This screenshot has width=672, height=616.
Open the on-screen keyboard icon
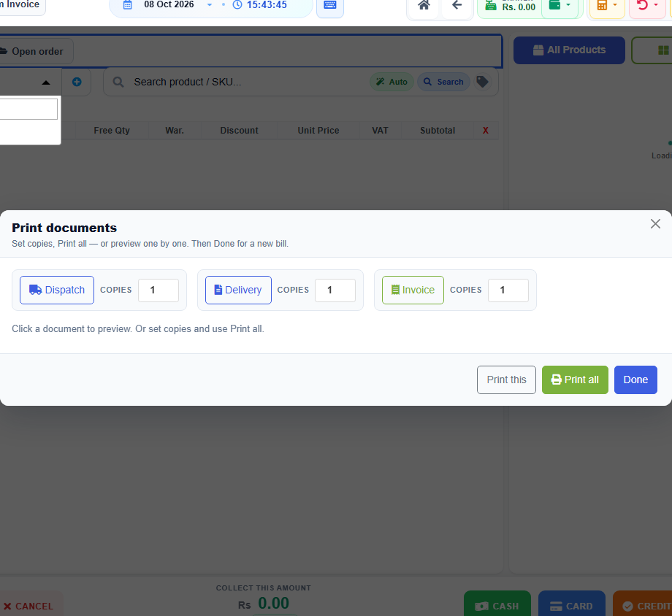(x=330, y=6)
